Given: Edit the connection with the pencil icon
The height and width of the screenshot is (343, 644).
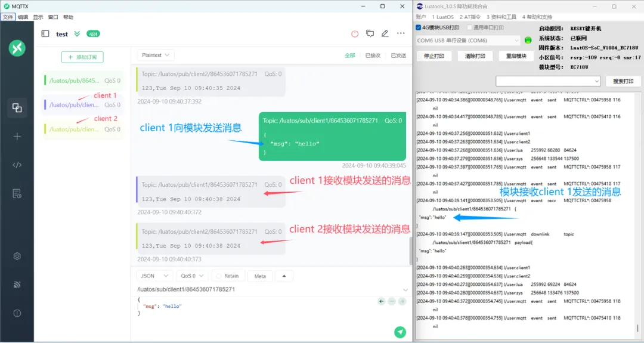Looking at the screenshot, I should 385,33.
